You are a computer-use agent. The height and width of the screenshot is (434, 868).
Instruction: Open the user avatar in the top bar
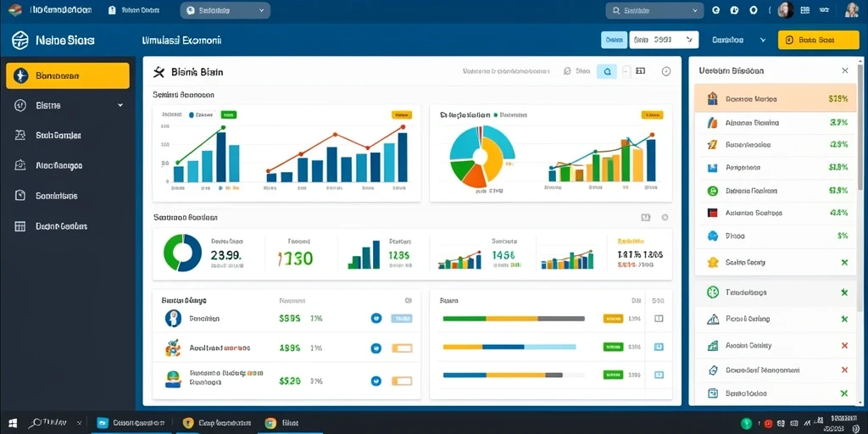[786, 9]
